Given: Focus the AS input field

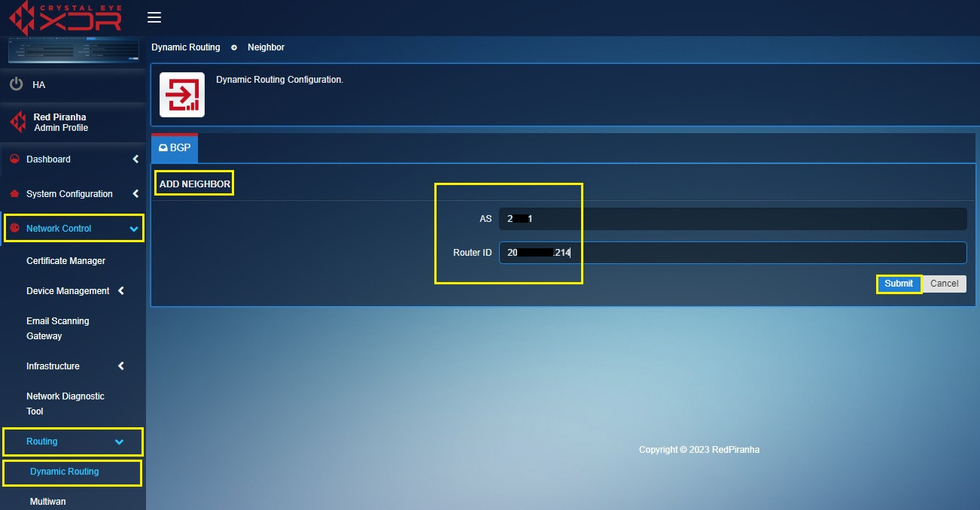Looking at the screenshot, I should coord(733,219).
